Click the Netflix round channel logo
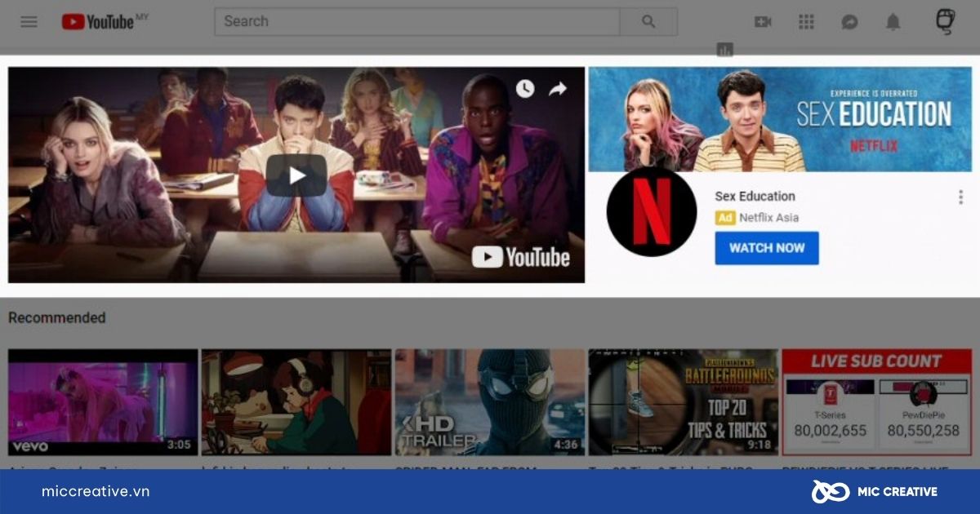The image size is (980, 514). pyautogui.click(x=651, y=212)
